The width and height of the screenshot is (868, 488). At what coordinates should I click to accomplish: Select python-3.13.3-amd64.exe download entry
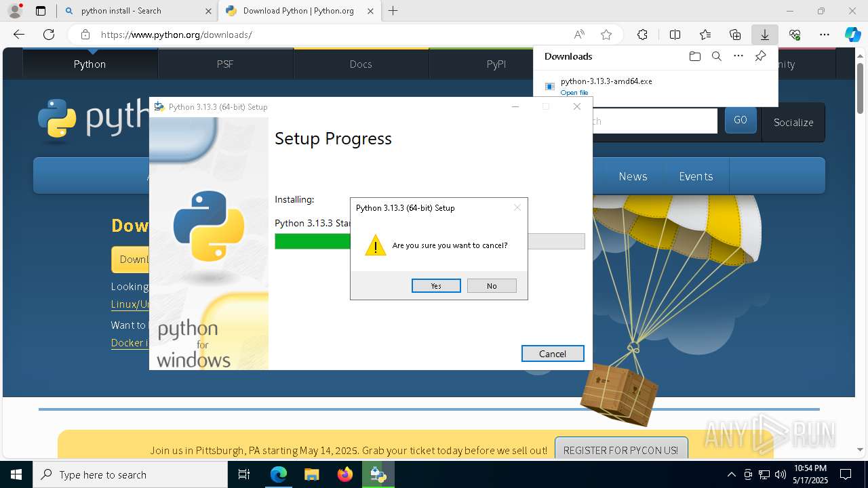(x=655, y=86)
